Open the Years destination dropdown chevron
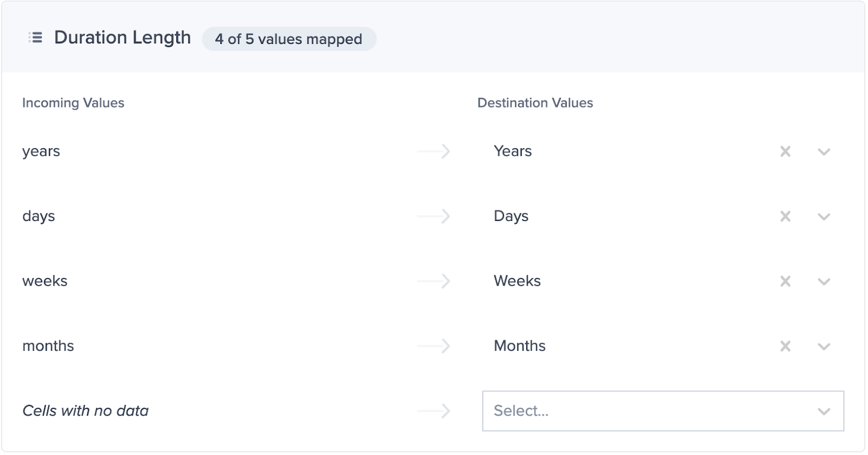868x455 pixels. (823, 151)
